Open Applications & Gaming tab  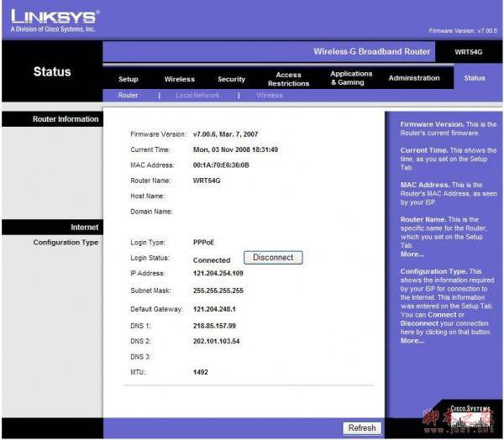coord(351,78)
